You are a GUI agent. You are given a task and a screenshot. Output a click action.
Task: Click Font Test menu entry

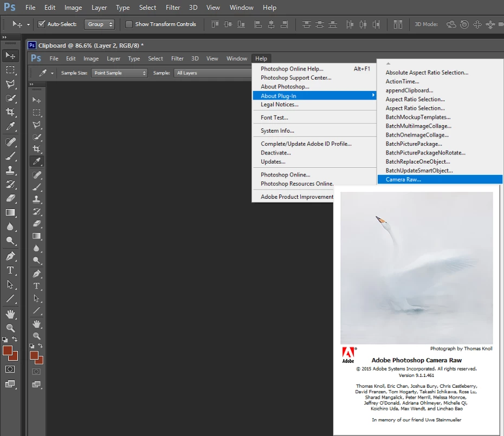tap(314, 118)
